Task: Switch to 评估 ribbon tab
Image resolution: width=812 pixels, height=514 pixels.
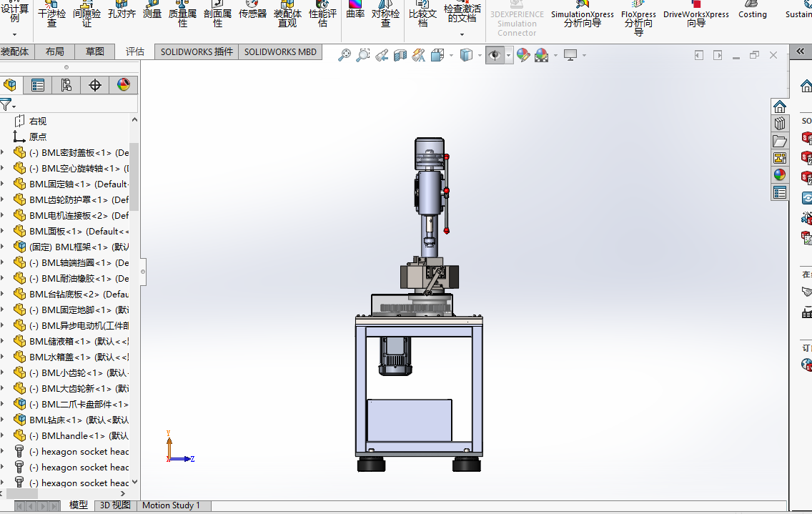Action: (134, 51)
